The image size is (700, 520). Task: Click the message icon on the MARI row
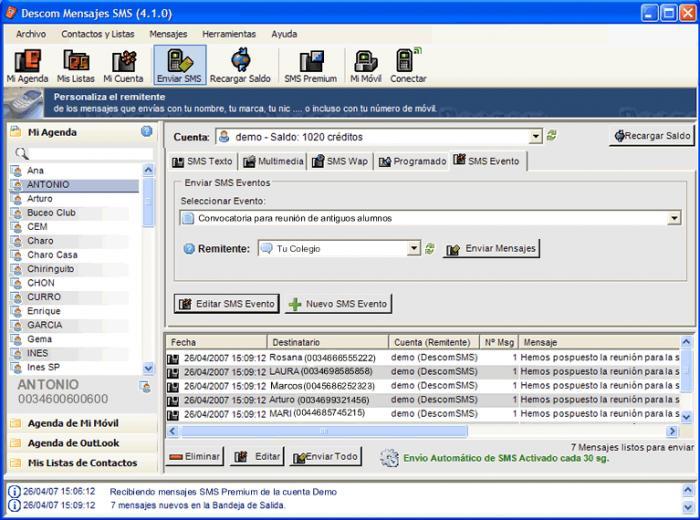pos(173,415)
